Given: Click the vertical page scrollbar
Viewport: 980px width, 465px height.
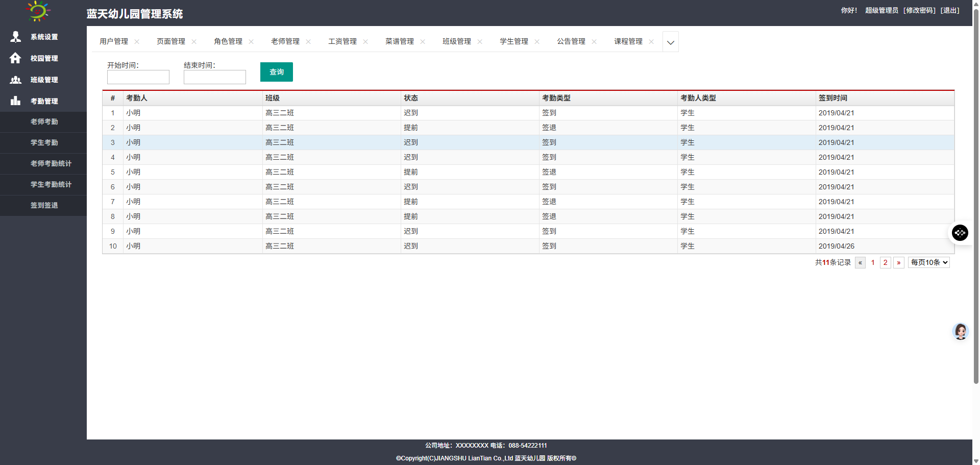Looking at the screenshot, I should click(x=976, y=204).
